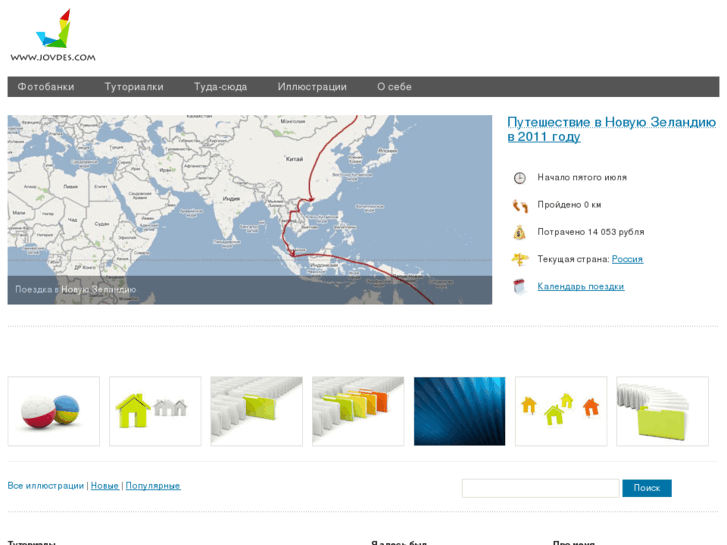Open the green folder with documents thumbnail
Viewport: 727px width, 545px height.
[663, 411]
